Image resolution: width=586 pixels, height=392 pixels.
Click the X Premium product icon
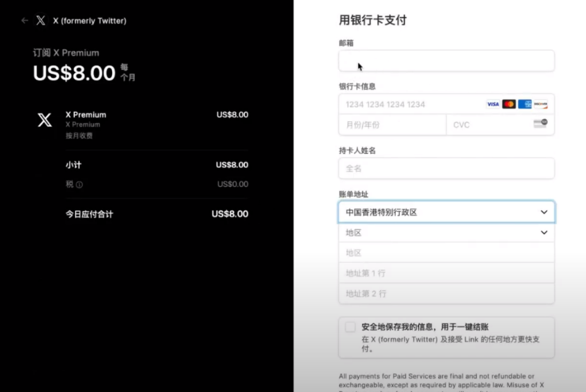(x=45, y=120)
